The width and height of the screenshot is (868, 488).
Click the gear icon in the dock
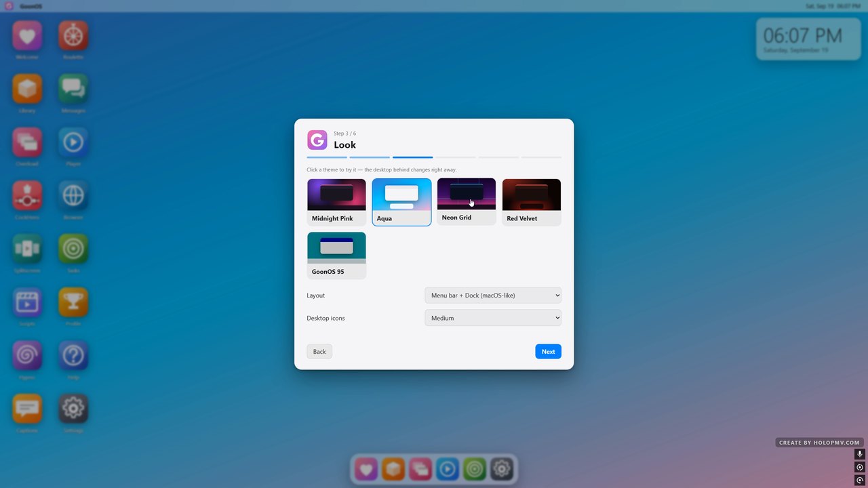click(x=502, y=469)
